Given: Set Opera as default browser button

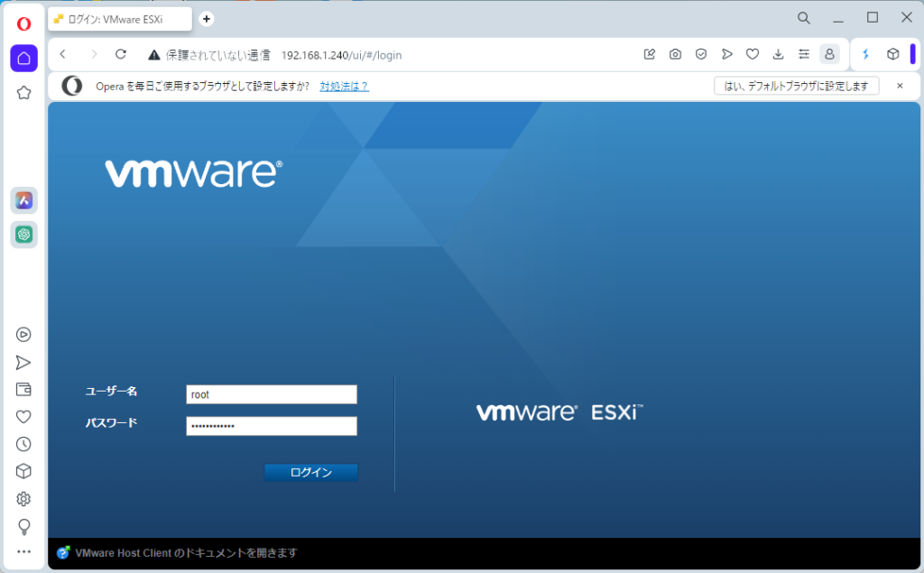Looking at the screenshot, I should (796, 86).
